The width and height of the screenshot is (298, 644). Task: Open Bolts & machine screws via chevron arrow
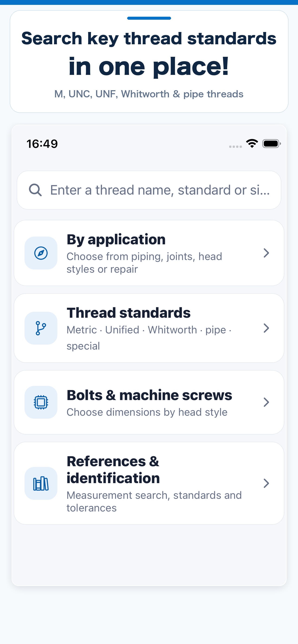point(266,402)
